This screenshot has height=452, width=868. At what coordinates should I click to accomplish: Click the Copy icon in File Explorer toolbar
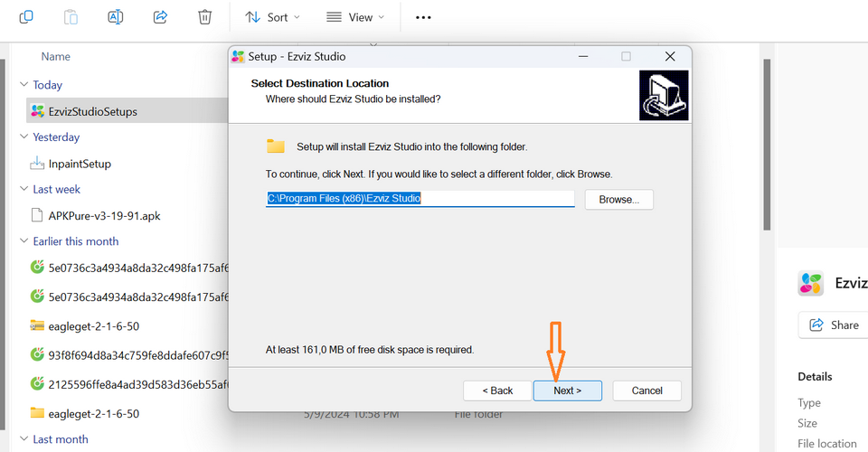pyautogui.click(x=26, y=17)
